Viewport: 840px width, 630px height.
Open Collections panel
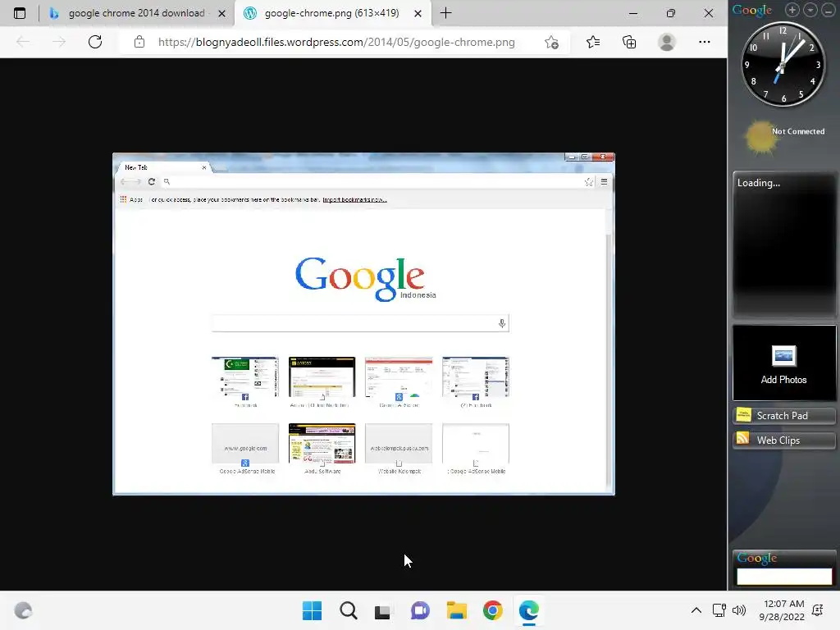point(629,42)
